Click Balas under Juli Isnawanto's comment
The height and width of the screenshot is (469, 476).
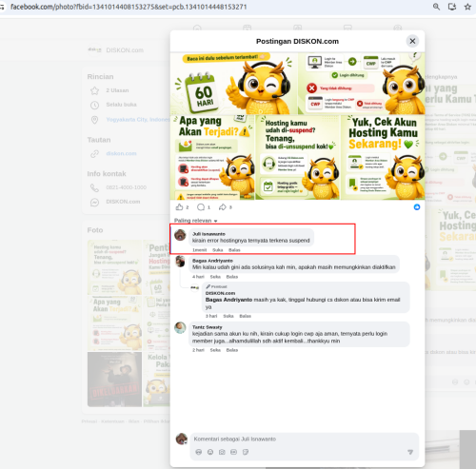pyautogui.click(x=234, y=250)
